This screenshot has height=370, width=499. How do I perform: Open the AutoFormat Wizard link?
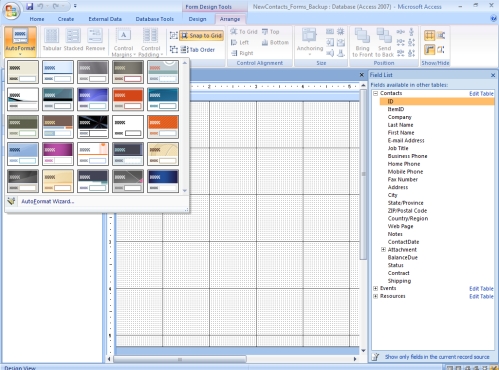[47, 201]
